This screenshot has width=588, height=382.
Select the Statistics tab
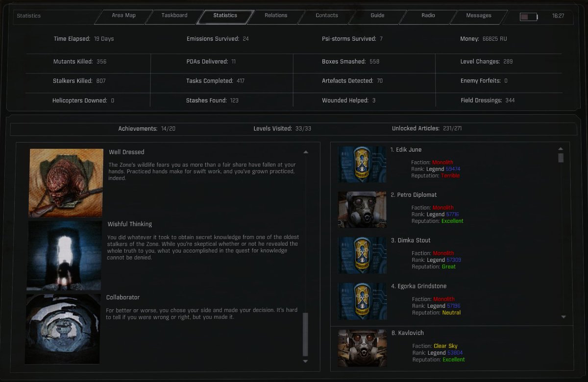tap(225, 16)
